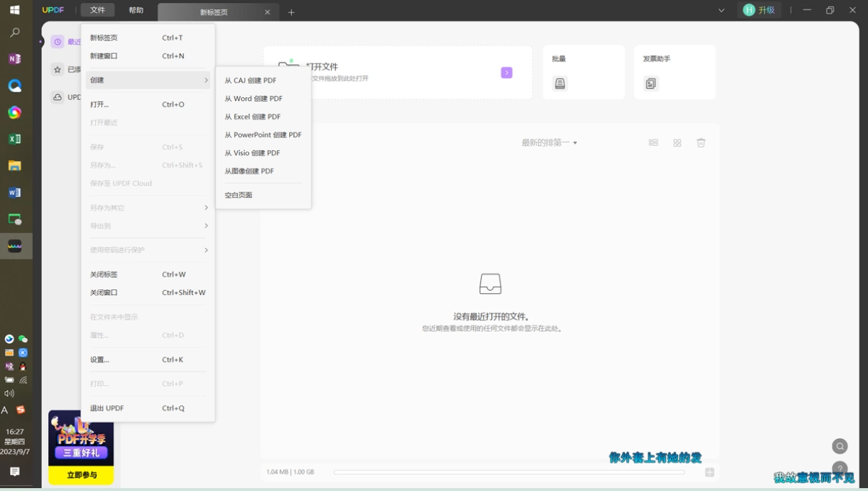Click the batch processing icon
This screenshot has height=491, width=868.
coord(560,84)
